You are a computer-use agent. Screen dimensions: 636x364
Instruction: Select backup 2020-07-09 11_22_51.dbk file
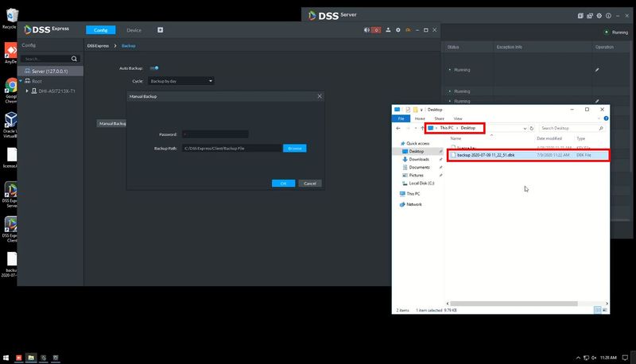tap(528, 155)
